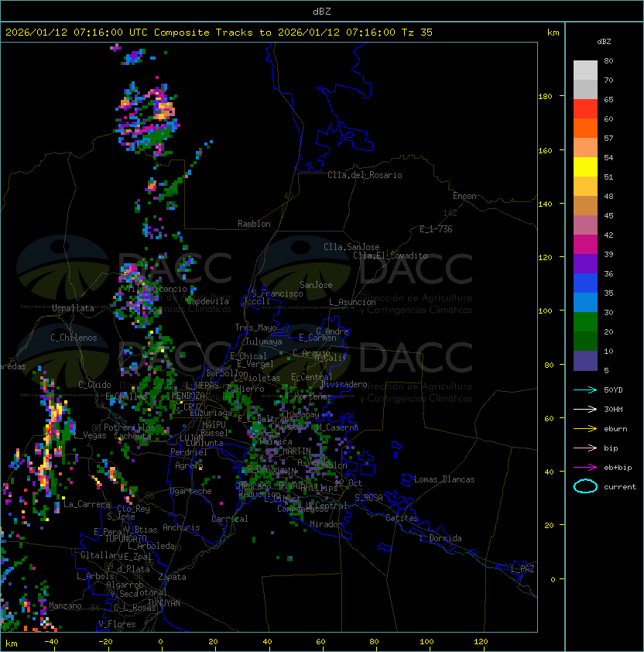Screen dimensions: 644x652
Task: Click the '140' tick on the vertical axis
Action: click(545, 204)
